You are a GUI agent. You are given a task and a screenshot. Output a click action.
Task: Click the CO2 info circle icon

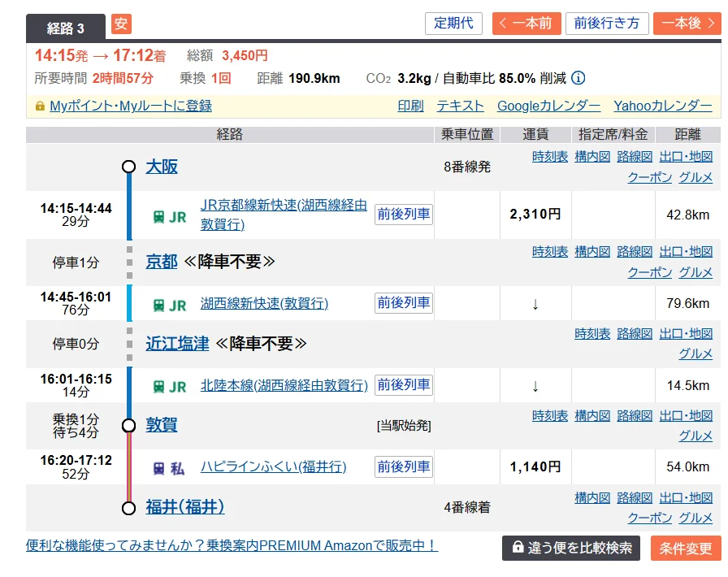click(x=578, y=79)
